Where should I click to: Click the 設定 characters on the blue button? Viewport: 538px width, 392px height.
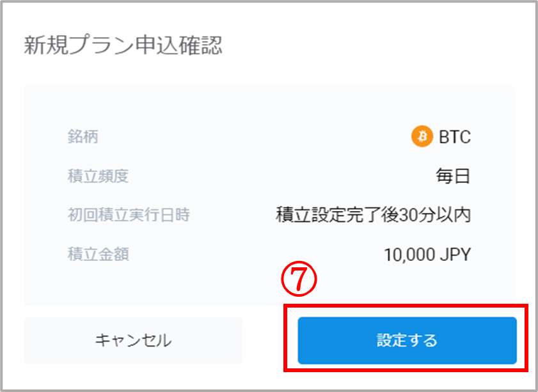point(392,340)
